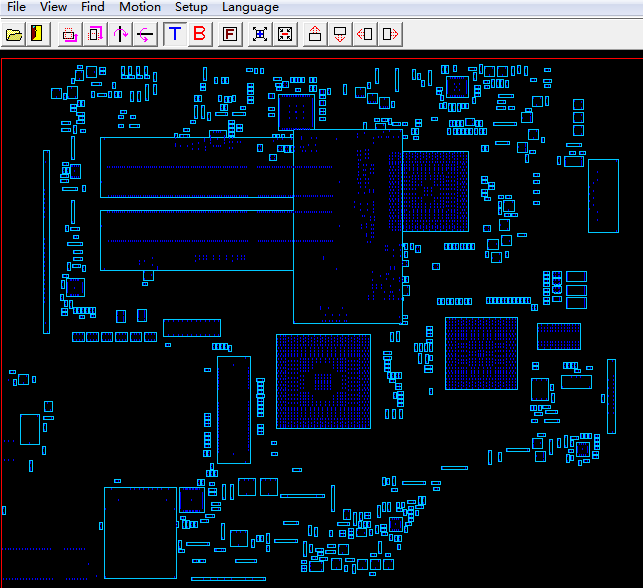Screen dimensions: 643x588
Task: Select the large square part at bottom-left of board
Action: (140, 533)
